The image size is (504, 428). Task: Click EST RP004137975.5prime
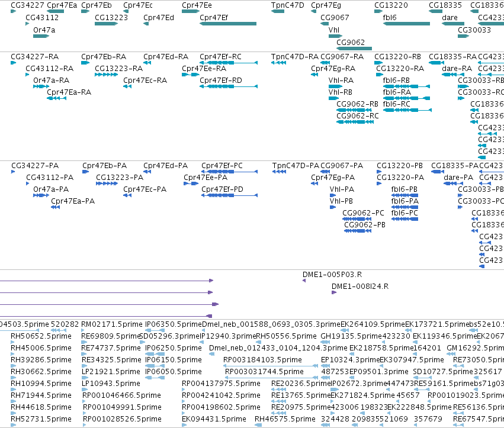click(x=184, y=390)
